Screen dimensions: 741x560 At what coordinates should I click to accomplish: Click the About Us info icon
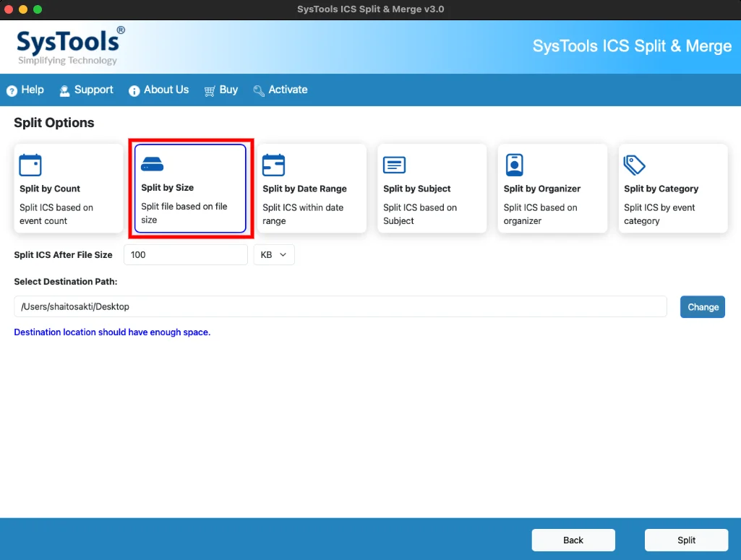point(134,90)
